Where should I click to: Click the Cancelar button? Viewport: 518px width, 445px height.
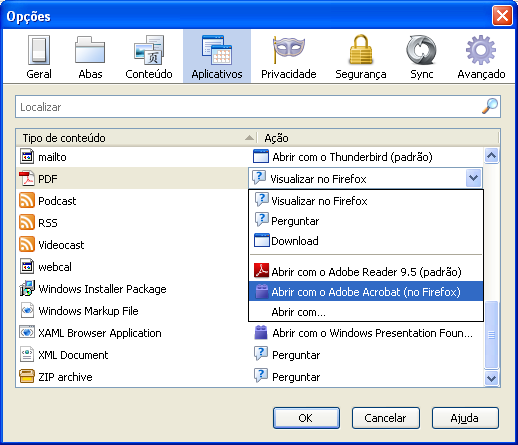click(386, 418)
